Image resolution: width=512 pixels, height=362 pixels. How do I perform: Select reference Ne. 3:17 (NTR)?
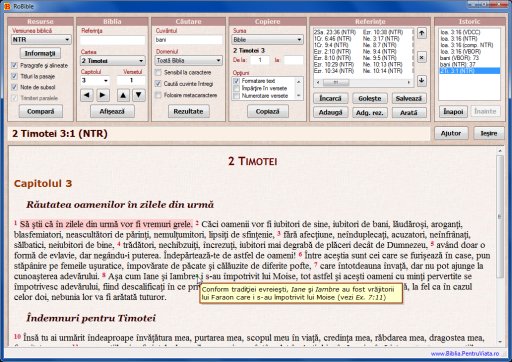pos(381,39)
